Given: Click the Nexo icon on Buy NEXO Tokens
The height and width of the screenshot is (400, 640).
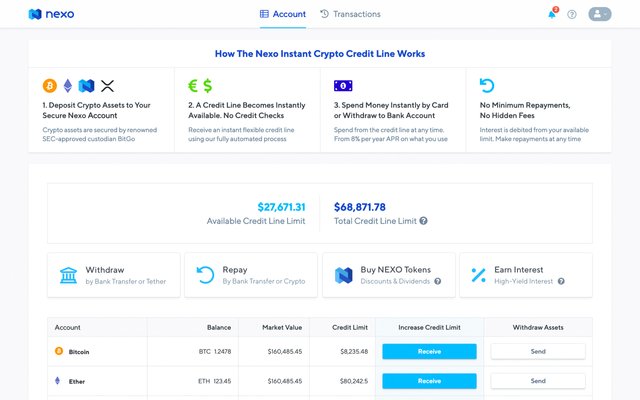Looking at the screenshot, I should point(344,275).
